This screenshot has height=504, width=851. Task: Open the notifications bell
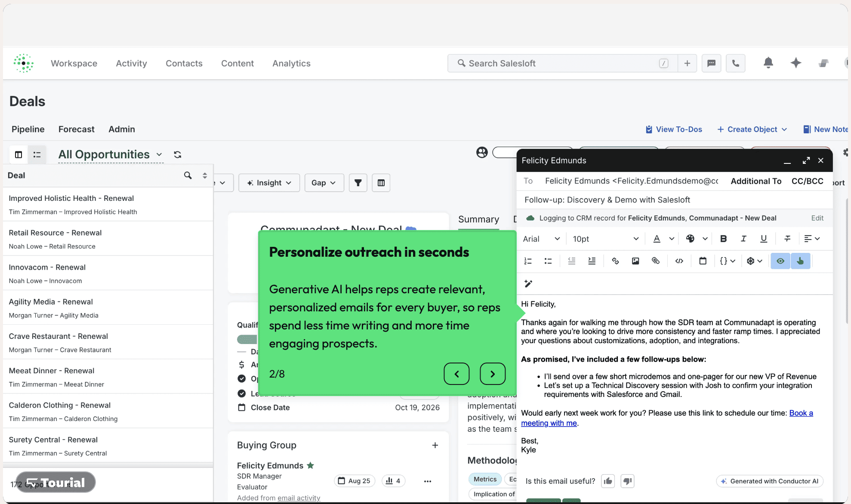click(x=768, y=63)
